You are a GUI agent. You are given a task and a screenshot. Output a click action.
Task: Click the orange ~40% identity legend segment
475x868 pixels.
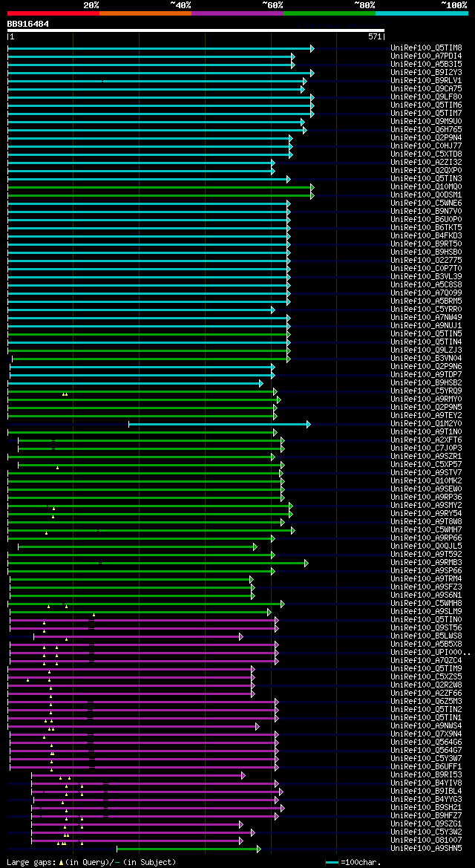point(145,13)
